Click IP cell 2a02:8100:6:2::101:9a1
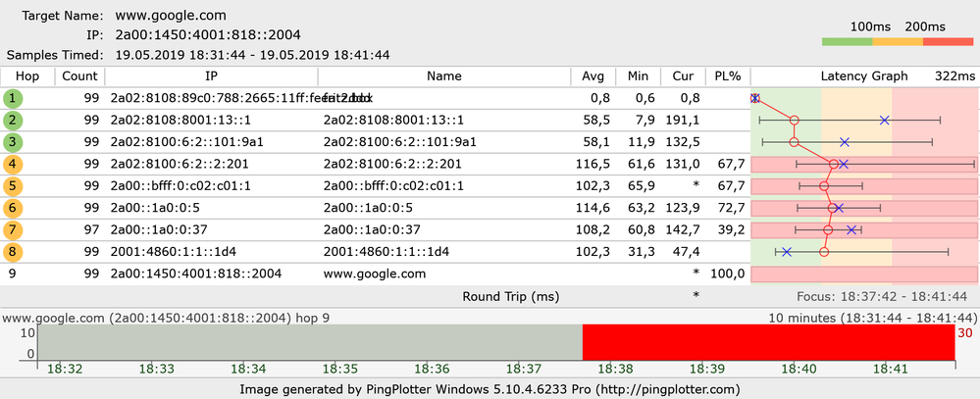This screenshot has height=399, width=980. pos(186,142)
